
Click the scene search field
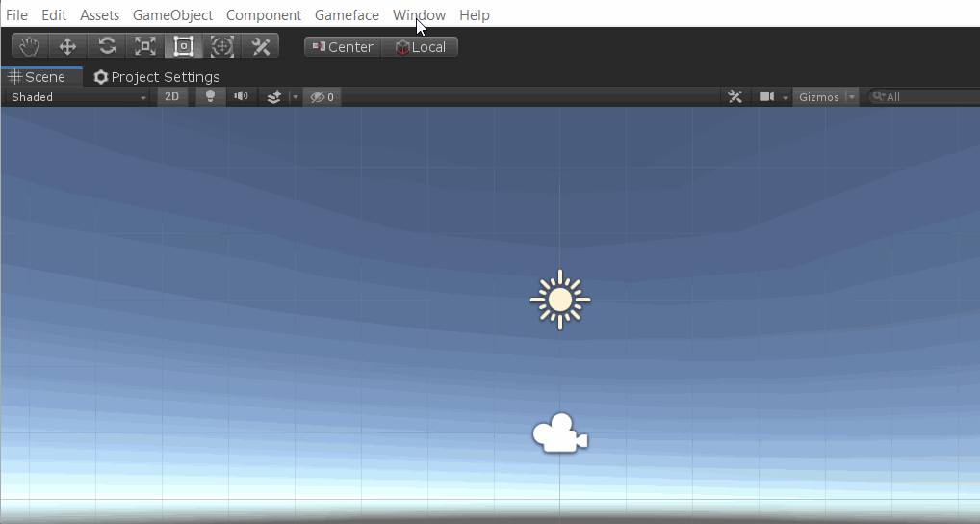(924, 97)
